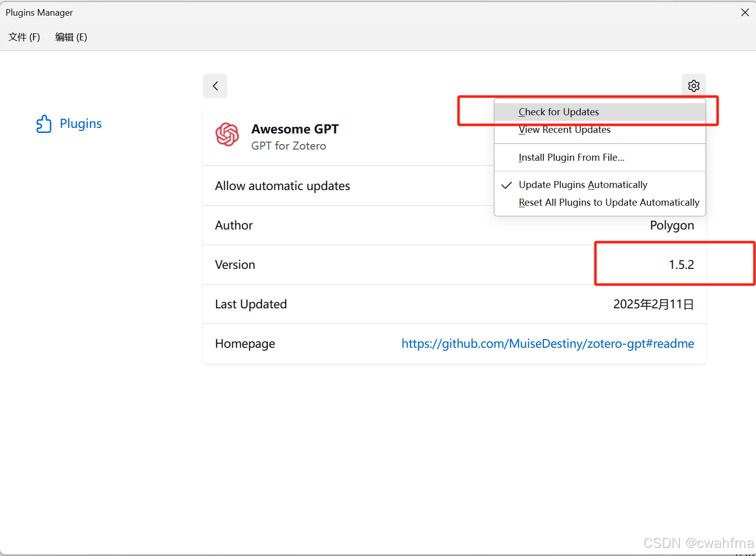Click the Author name Polygon
756x556 pixels.
tap(672, 225)
